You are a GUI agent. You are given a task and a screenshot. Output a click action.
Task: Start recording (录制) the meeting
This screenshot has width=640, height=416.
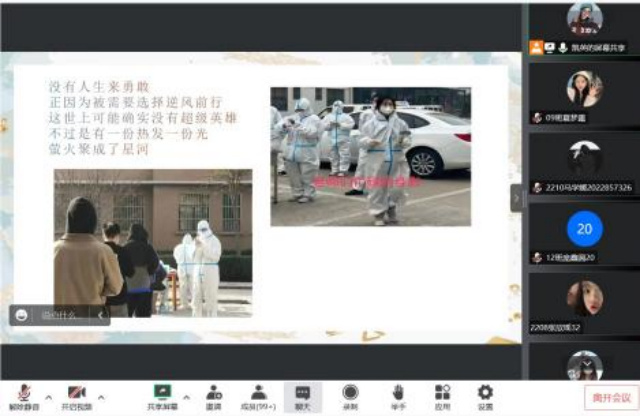(350, 398)
